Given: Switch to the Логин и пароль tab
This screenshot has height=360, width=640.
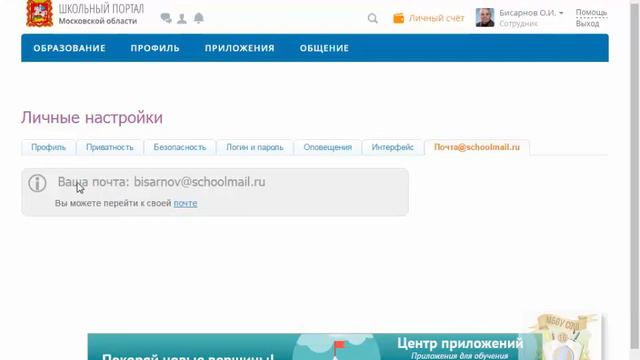Looking at the screenshot, I should [255, 147].
